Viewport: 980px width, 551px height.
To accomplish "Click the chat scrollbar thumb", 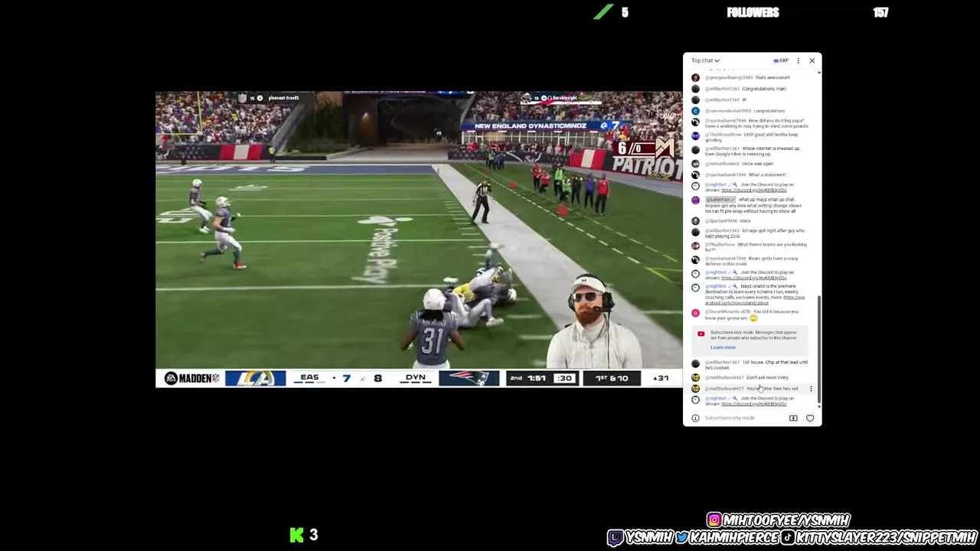I will (x=819, y=348).
